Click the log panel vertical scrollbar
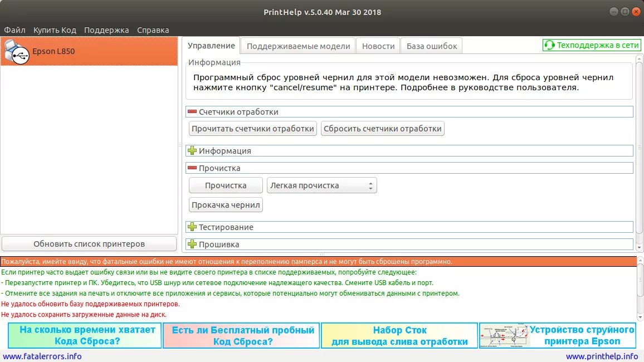Viewport: 644px width, 362px height. pyautogui.click(x=640, y=280)
